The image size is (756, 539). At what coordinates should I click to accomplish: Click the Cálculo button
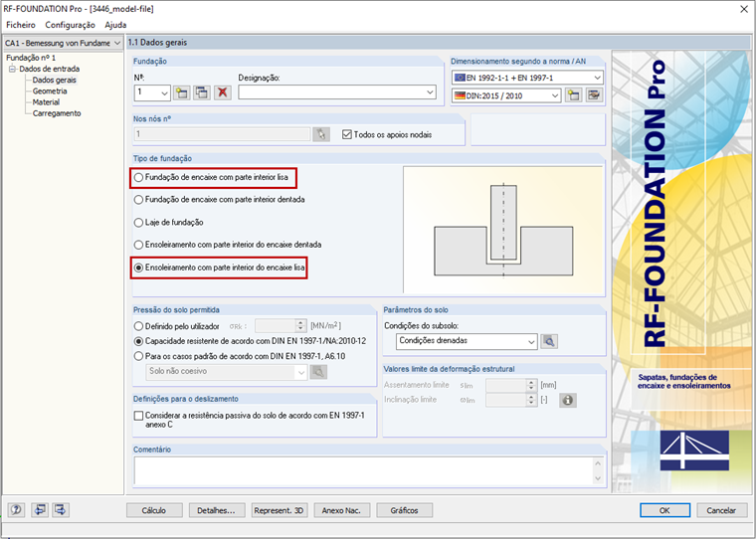(x=154, y=510)
